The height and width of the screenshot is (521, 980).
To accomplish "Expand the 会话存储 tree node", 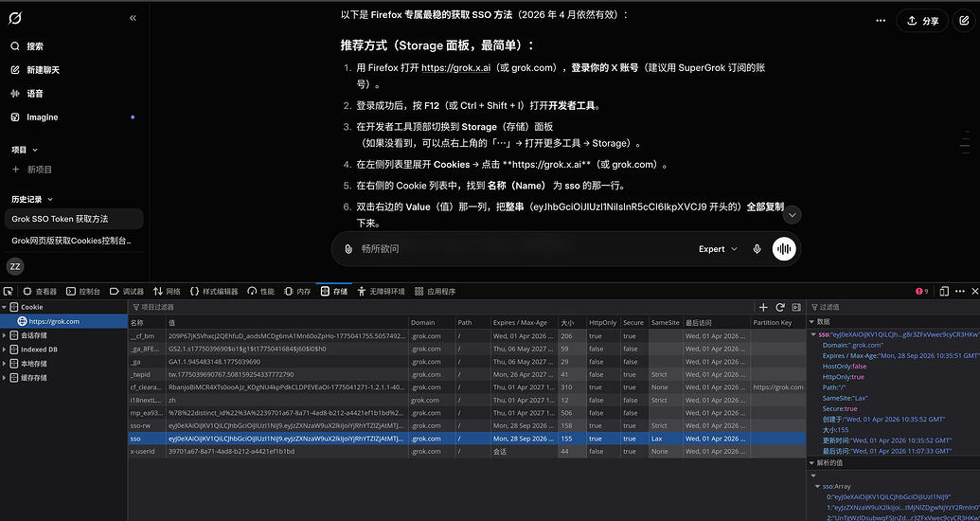I will (x=5, y=335).
